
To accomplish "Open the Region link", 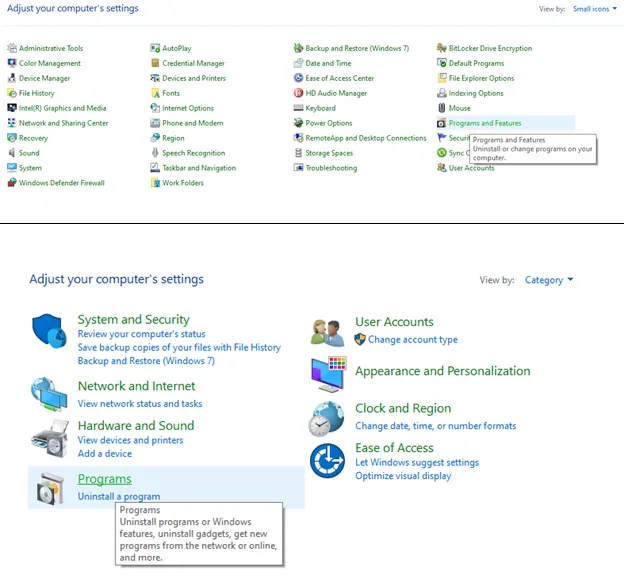I will click(173, 138).
